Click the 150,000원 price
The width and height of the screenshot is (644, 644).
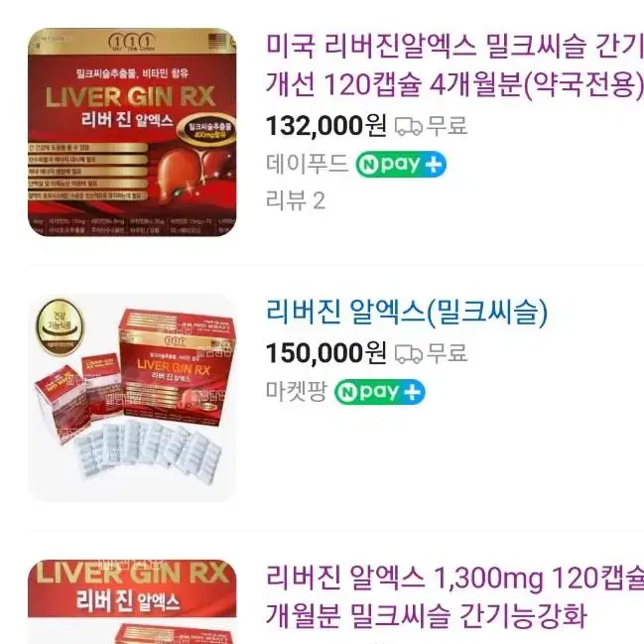point(326,353)
